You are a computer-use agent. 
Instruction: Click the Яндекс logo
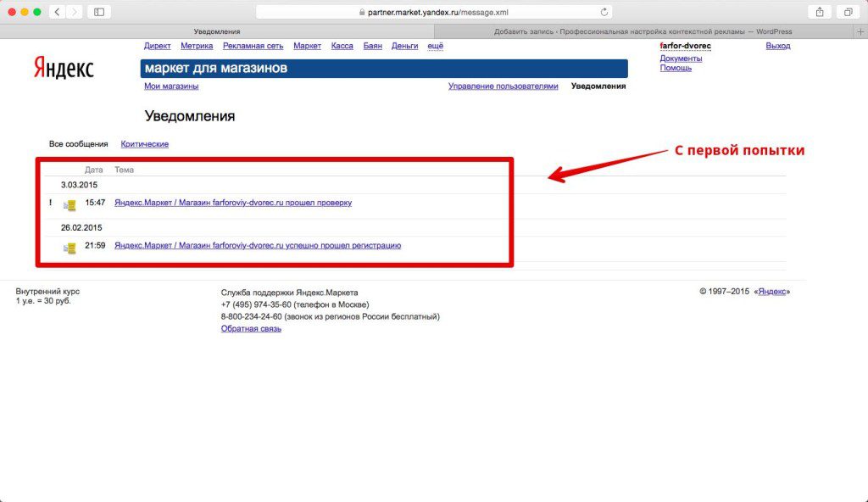pos(64,68)
